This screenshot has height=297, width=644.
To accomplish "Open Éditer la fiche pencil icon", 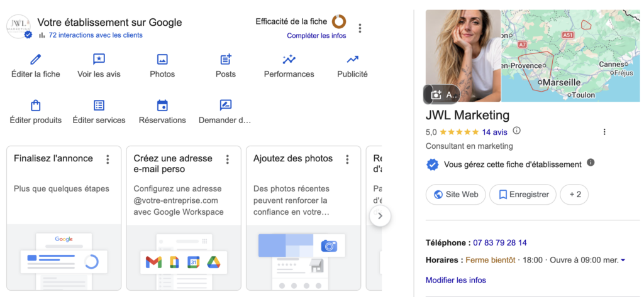I will coord(36,60).
